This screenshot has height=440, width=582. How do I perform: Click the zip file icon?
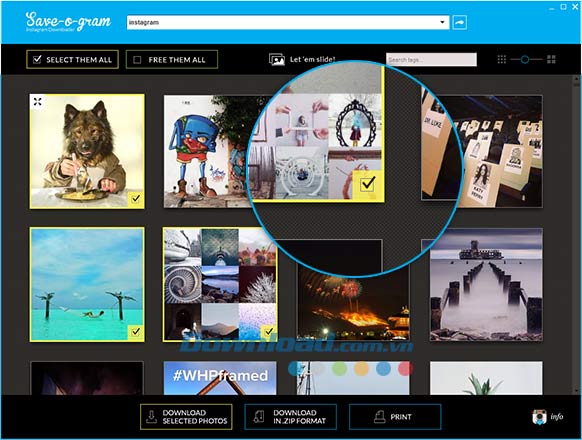pos(259,417)
